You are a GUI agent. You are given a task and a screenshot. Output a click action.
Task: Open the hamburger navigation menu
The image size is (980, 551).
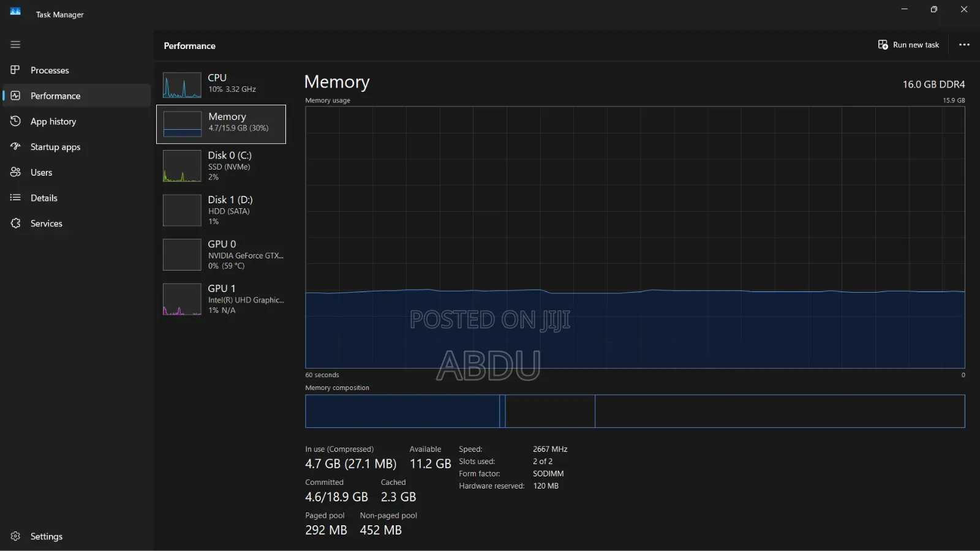point(15,44)
